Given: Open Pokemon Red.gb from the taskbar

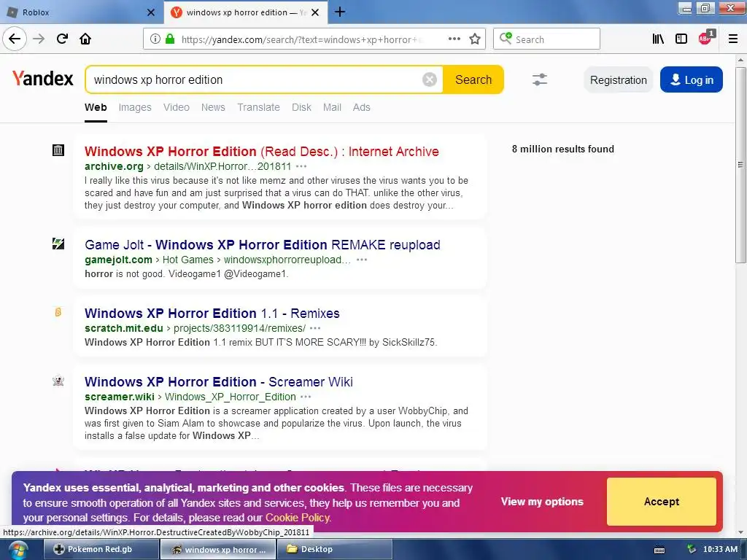Looking at the screenshot, I should click(101, 550).
